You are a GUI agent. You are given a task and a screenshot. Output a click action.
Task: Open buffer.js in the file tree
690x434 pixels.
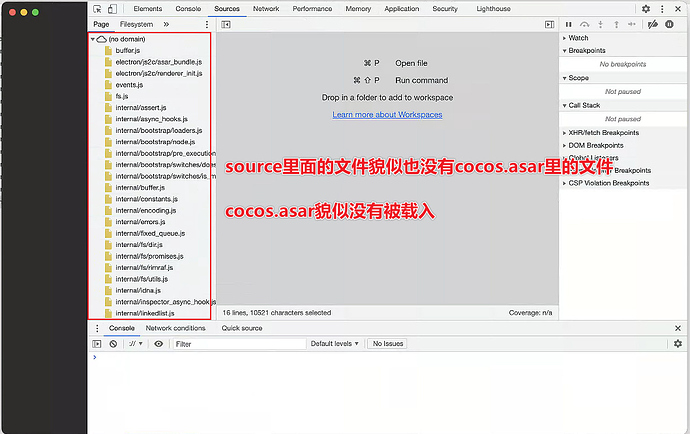click(128, 51)
